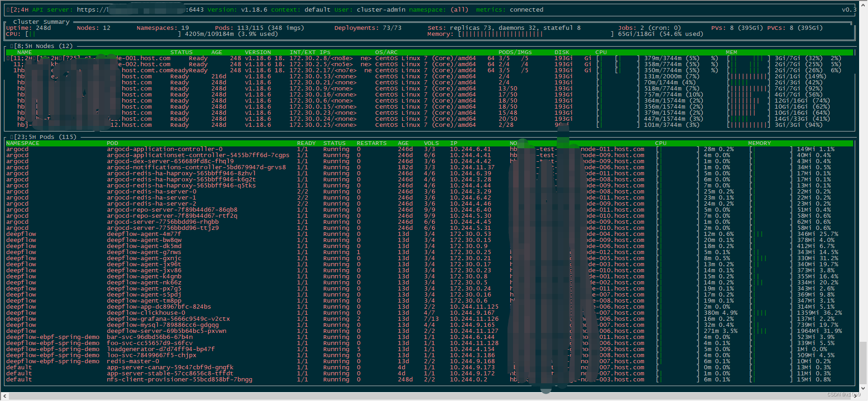
Task: Click 'namespace: (all)' in the header
Action: [439, 10]
